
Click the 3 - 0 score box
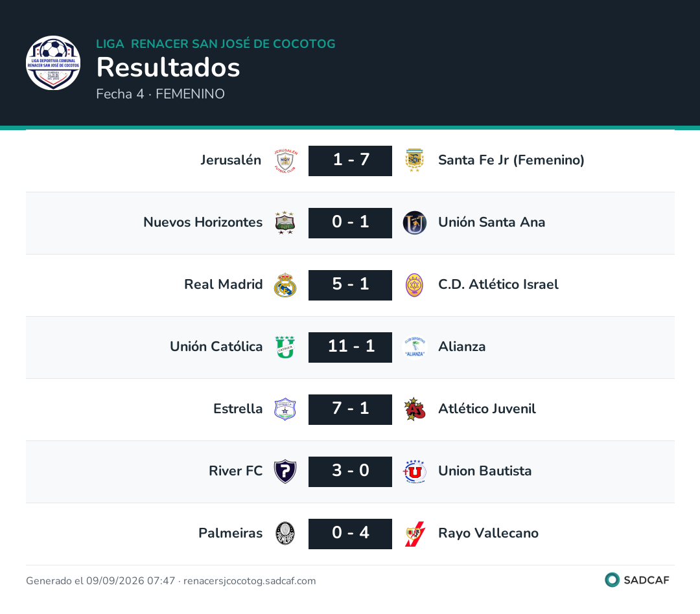350,472
